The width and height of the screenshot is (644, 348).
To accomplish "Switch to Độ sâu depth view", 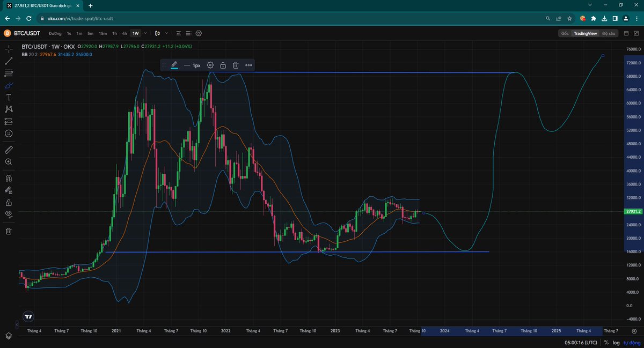I will 608,33.
